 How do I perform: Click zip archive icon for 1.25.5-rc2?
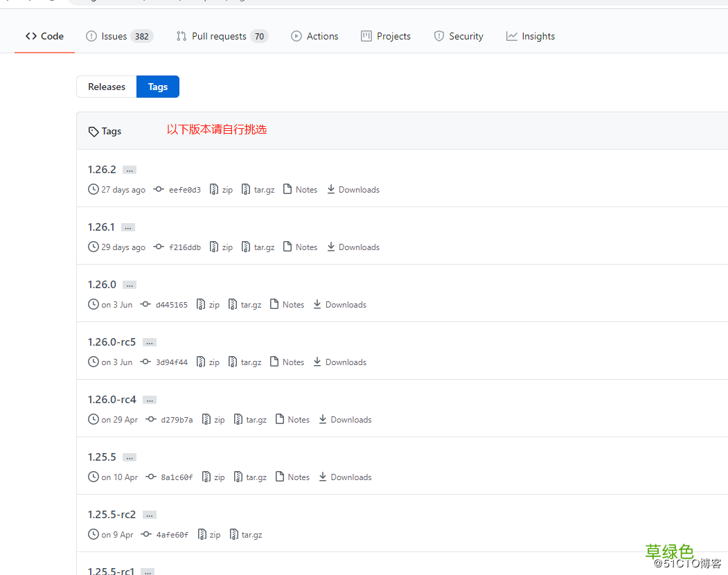(x=202, y=535)
